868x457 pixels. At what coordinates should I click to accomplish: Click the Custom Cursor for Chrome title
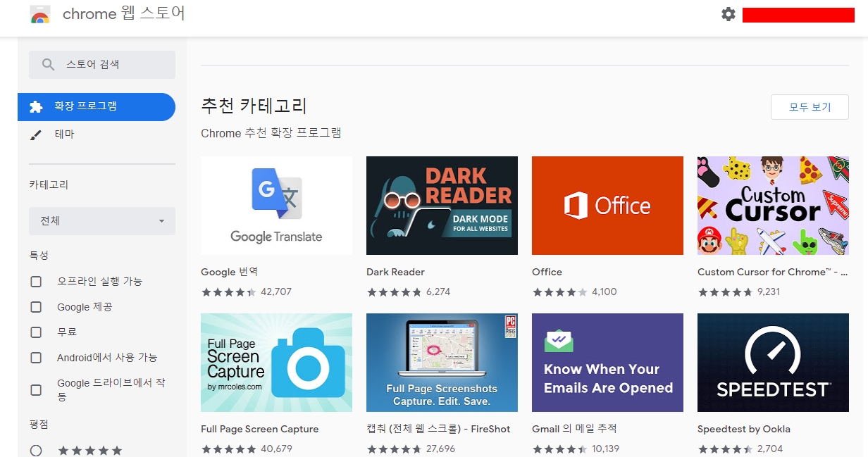point(772,272)
